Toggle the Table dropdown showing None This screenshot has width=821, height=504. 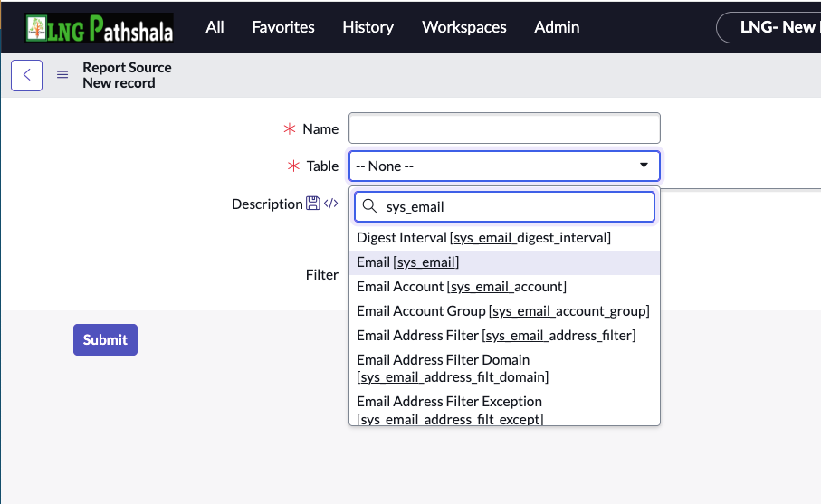click(x=504, y=166)
